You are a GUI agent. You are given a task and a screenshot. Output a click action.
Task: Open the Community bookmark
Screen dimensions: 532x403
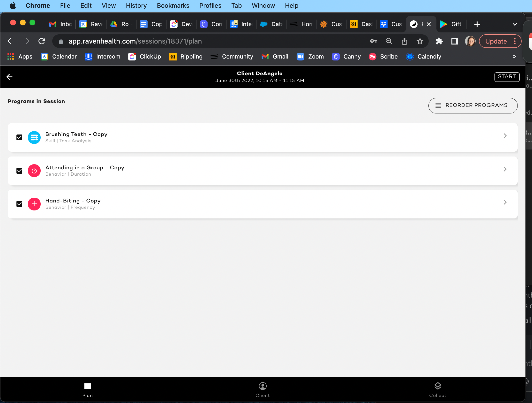click(232, 57)
